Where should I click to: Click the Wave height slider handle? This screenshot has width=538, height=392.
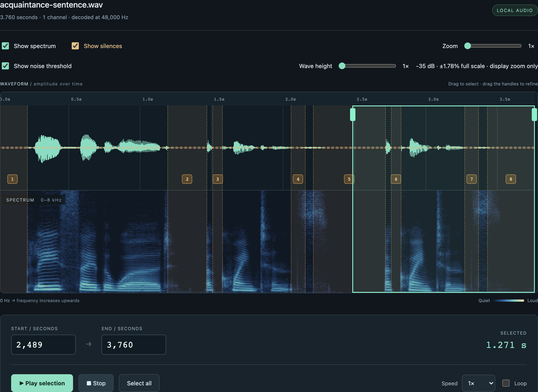tap(342, 66)
